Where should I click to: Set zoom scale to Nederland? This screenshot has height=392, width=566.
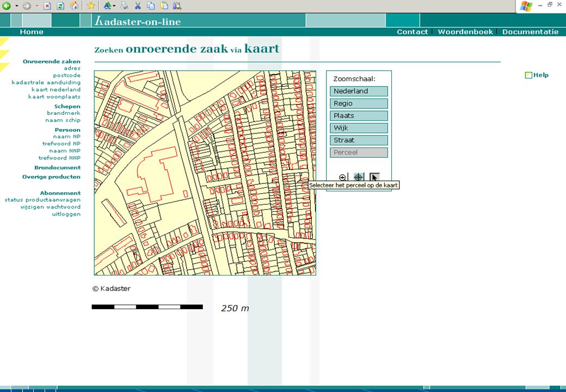(359, 91)
